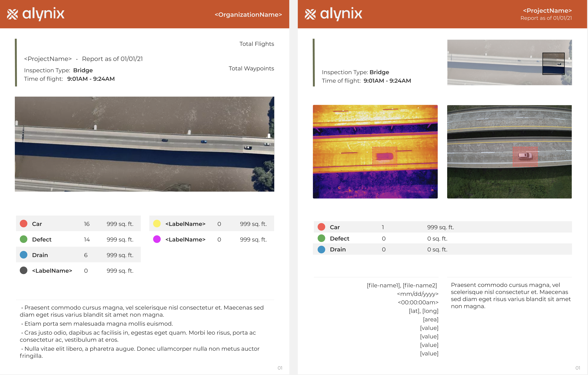Click the highlighted car box in thermal image
The image size is (588, 375).
point(384,156)
